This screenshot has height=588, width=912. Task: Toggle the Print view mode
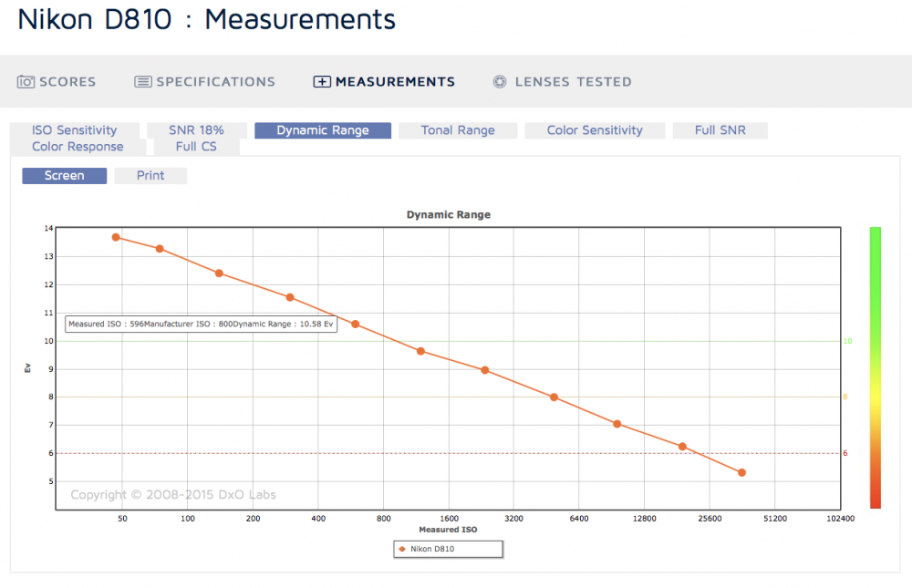(150, 176)
